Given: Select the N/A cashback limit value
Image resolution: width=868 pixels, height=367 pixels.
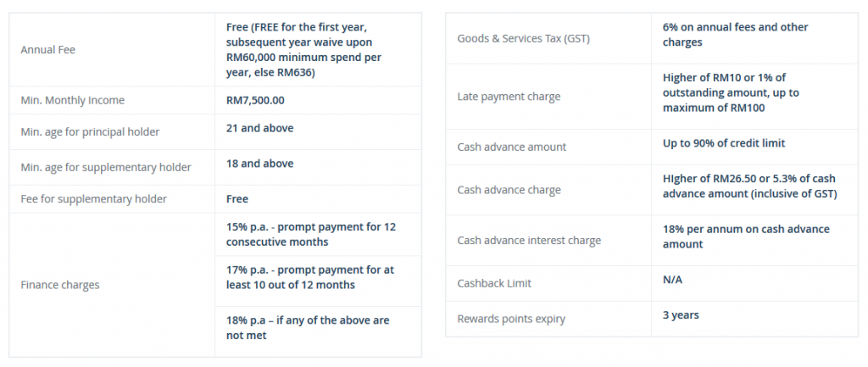Looking at the screenshot, I should point(672,280).
